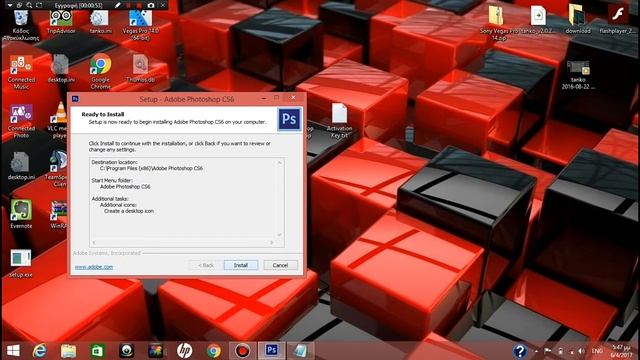Select the Sony Vegas Pro 14.zip archive
Viewport: 640px width, 360px height.
pyautogui.click(x=497, y=22)
